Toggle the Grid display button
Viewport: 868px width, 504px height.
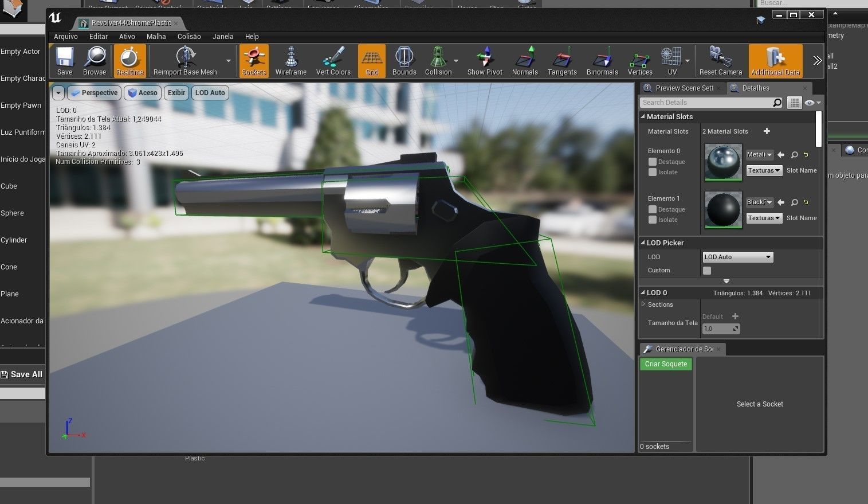click(x=372, y=61)
